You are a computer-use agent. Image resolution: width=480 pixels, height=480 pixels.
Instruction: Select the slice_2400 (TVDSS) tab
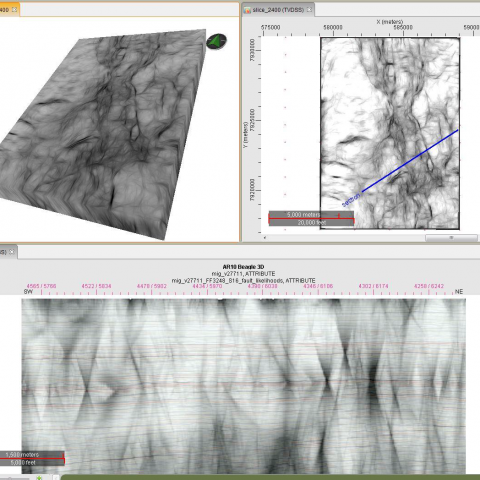278,10
